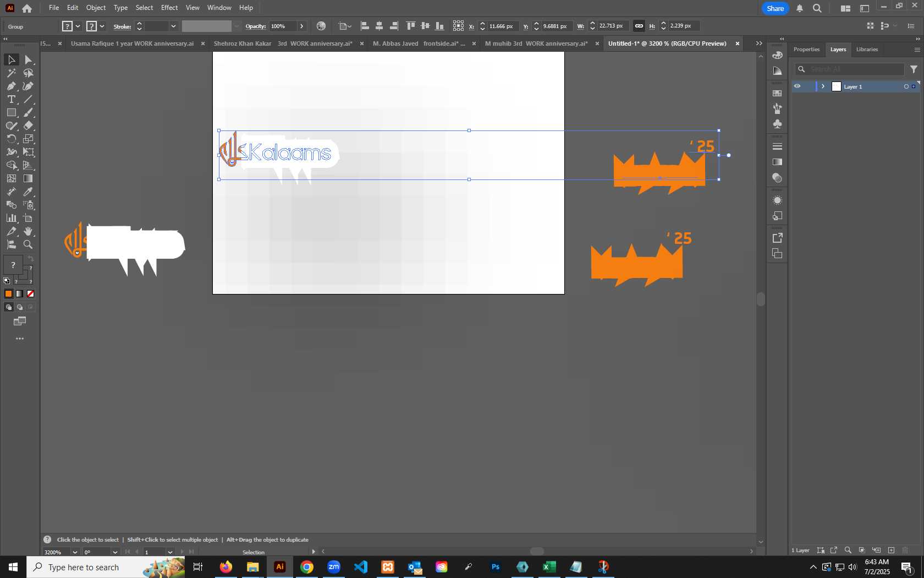Open the Stroke weight dropdown
The width and height of the screenshot is (924, 578).
coord(173,26)
